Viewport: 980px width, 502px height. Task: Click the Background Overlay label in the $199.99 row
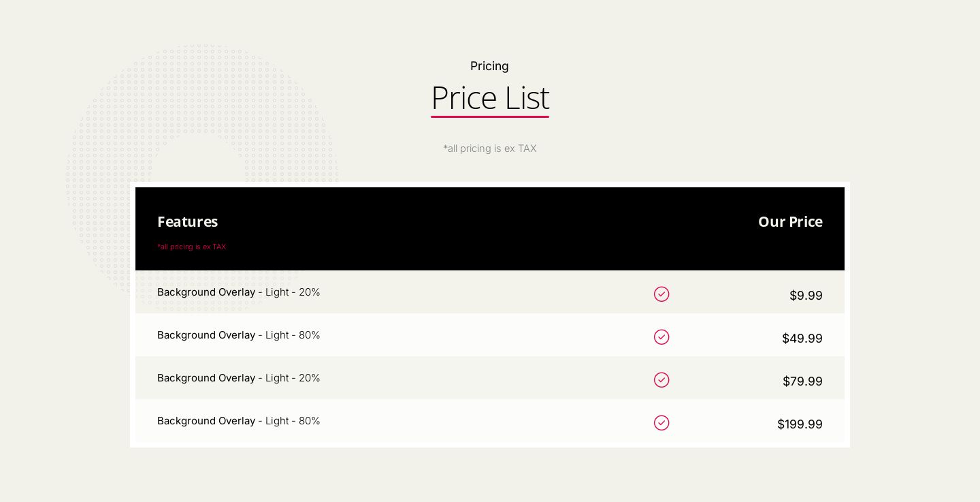tap(206, 421)
